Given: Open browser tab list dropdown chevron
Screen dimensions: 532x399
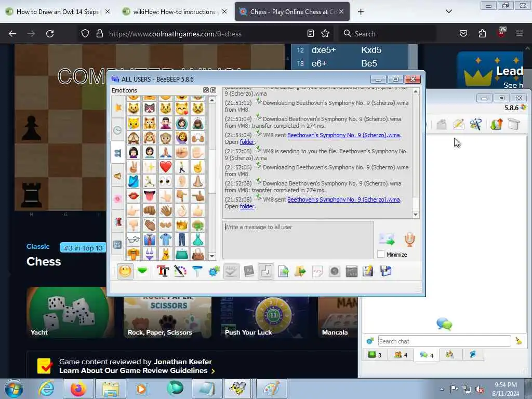Looking at the screenshot, I should coord(448,11).
